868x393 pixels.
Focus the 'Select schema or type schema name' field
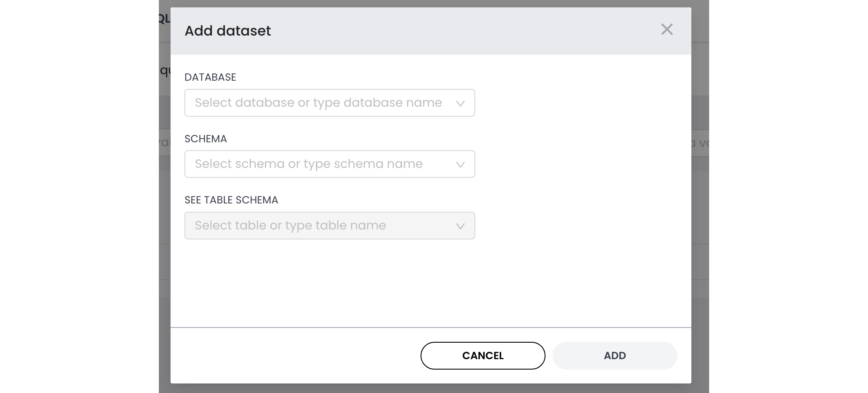click(309, 164)
